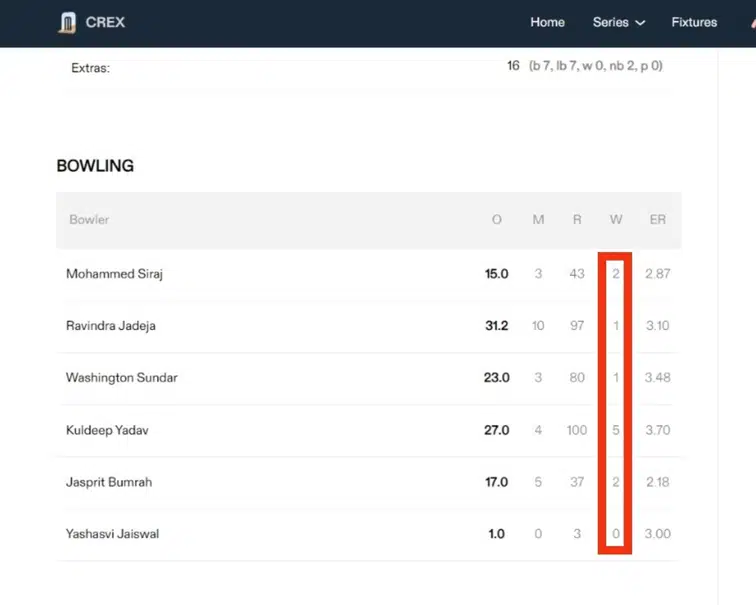Click Jaiswal's wickets value 0
756x605 pixels.
(x=616, y=534)
